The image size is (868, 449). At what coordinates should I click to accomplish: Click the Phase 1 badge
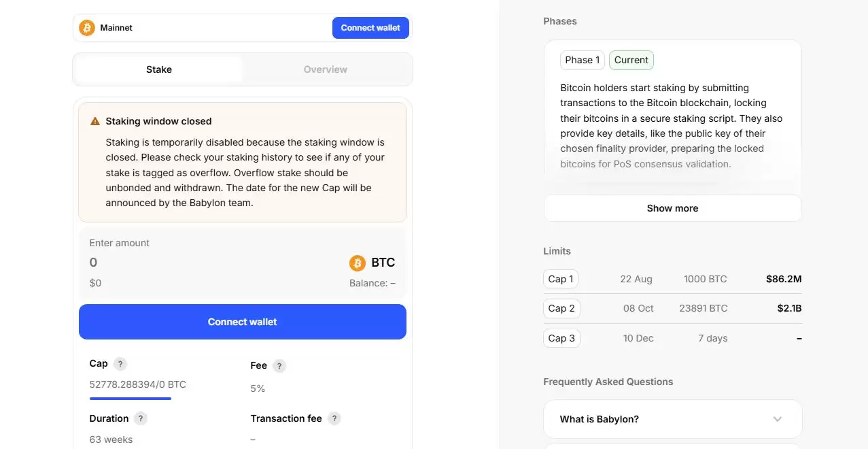(x=582, y=60)
